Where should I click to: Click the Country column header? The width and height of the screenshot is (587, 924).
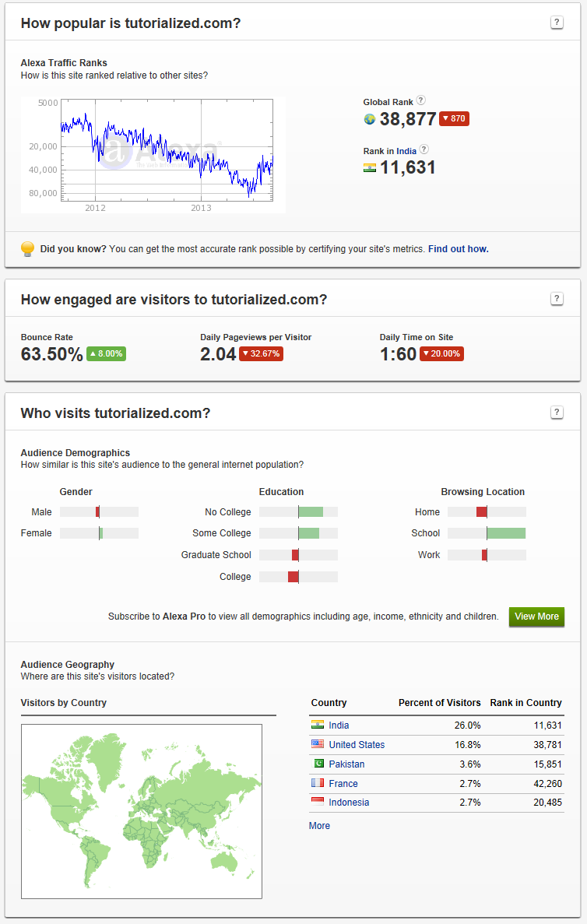coord(329,702)
